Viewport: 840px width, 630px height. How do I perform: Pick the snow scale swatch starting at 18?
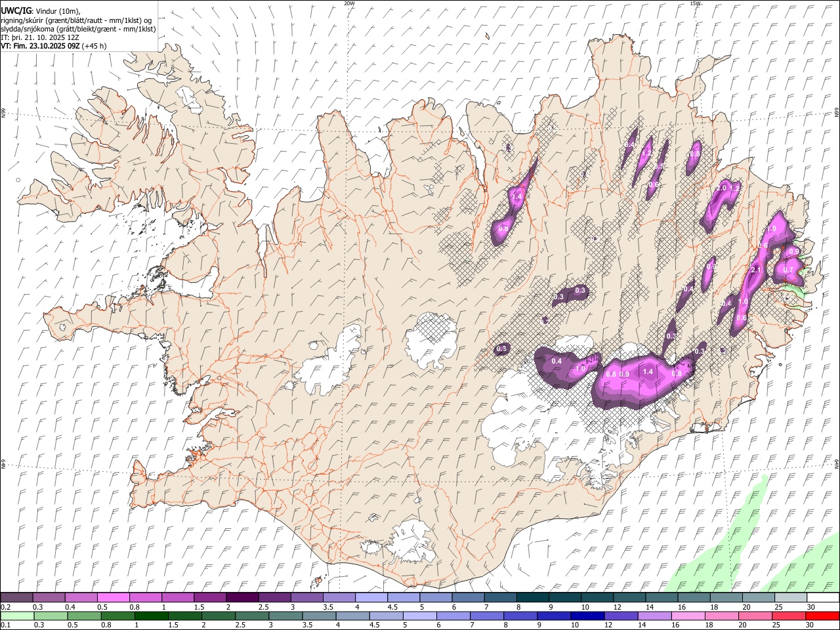[x=726, y=598]
